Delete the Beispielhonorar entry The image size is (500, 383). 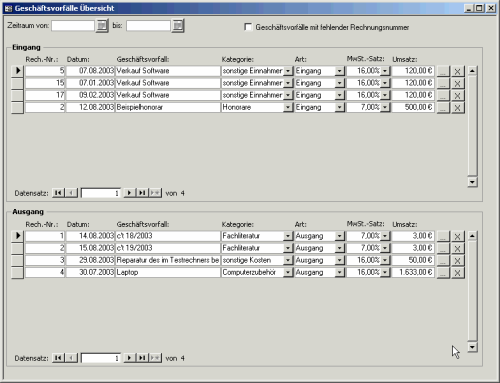point(458,107)
